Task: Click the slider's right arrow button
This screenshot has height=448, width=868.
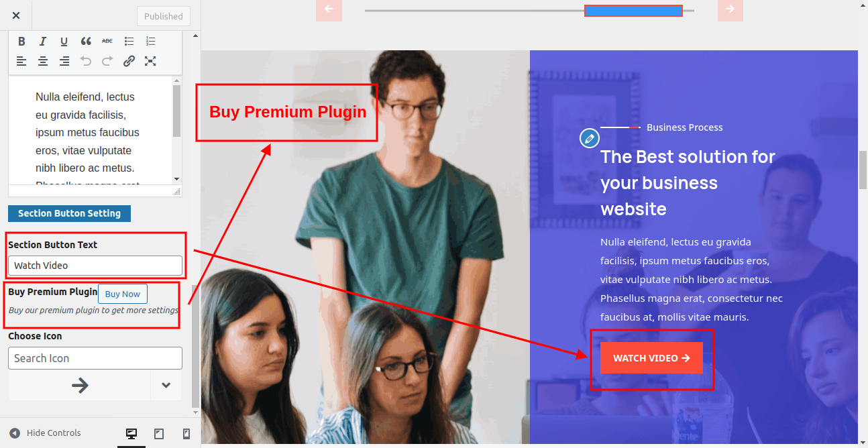Action: coord(730,9)
